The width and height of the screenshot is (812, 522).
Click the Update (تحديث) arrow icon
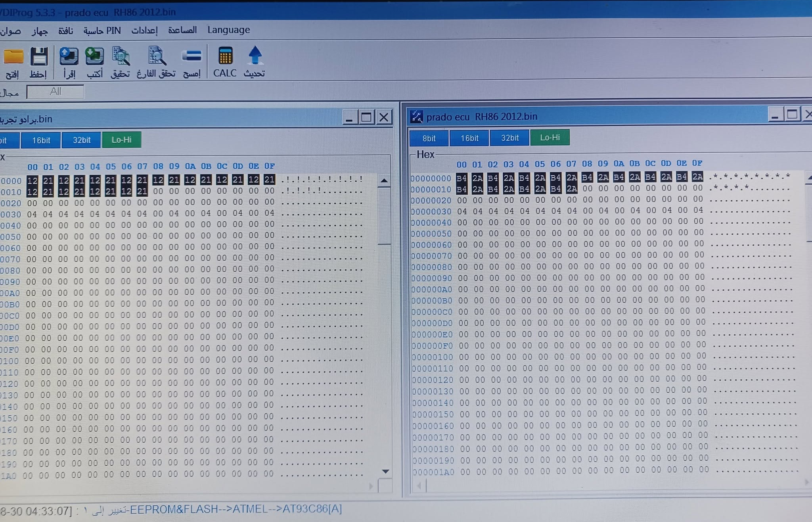point(255,55)
